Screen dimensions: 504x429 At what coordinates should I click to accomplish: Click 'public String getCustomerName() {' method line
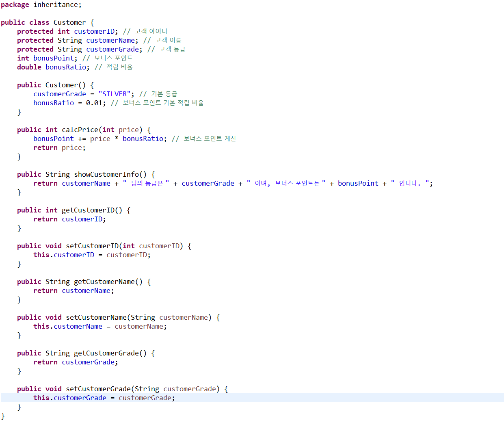tap(84, 282)
